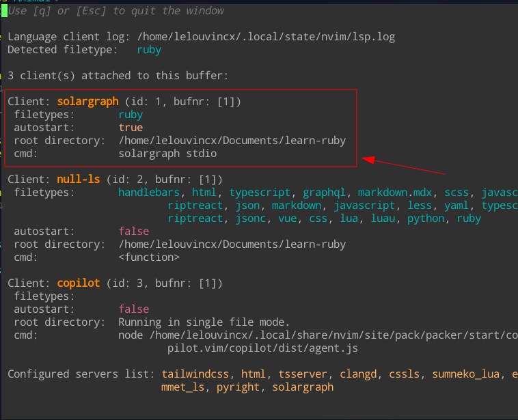The width and height of the screenshot is (518, 420).
Task: Click the detected filetype ruby value
Action: coord(149,50)
